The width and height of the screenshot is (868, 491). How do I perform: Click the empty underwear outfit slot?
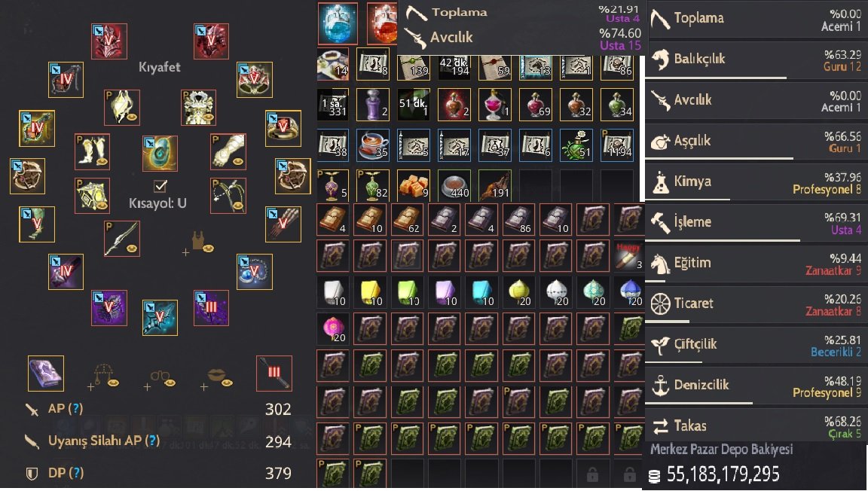[x=200, y=242]
